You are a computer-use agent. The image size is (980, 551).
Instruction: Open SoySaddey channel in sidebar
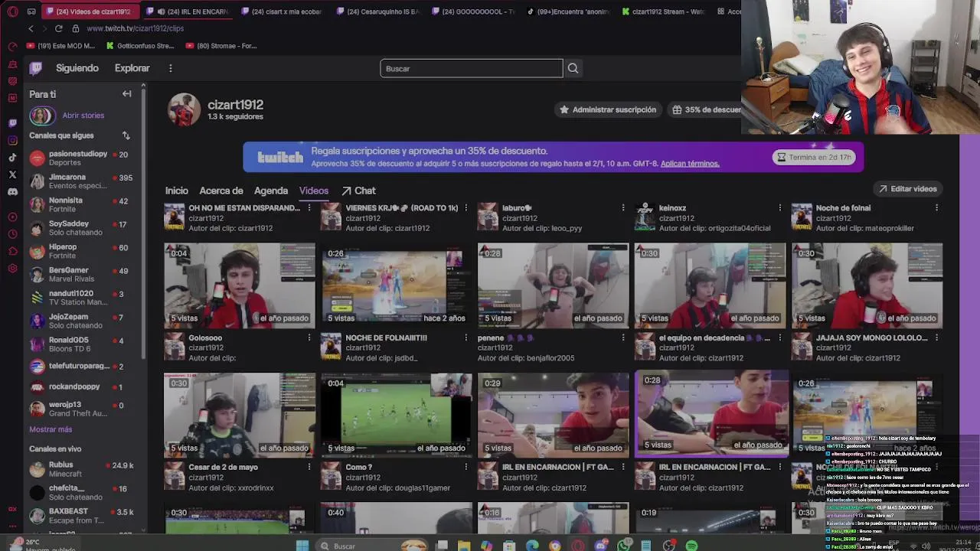pos(83,228)
